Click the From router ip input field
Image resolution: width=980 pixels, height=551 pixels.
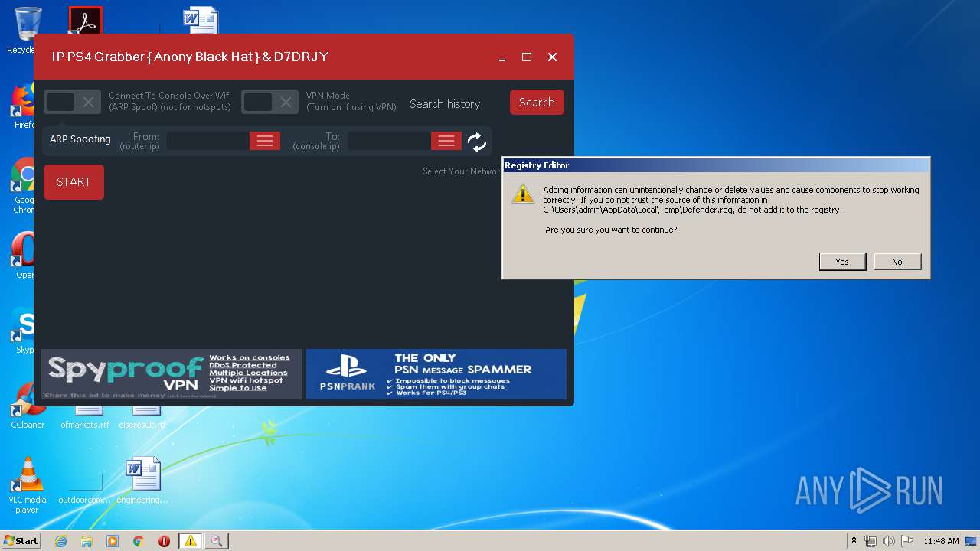pos(207,141)
